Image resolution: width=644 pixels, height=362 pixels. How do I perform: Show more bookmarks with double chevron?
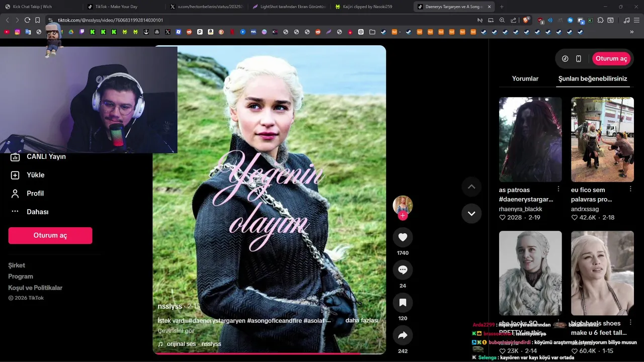point(632,32)
